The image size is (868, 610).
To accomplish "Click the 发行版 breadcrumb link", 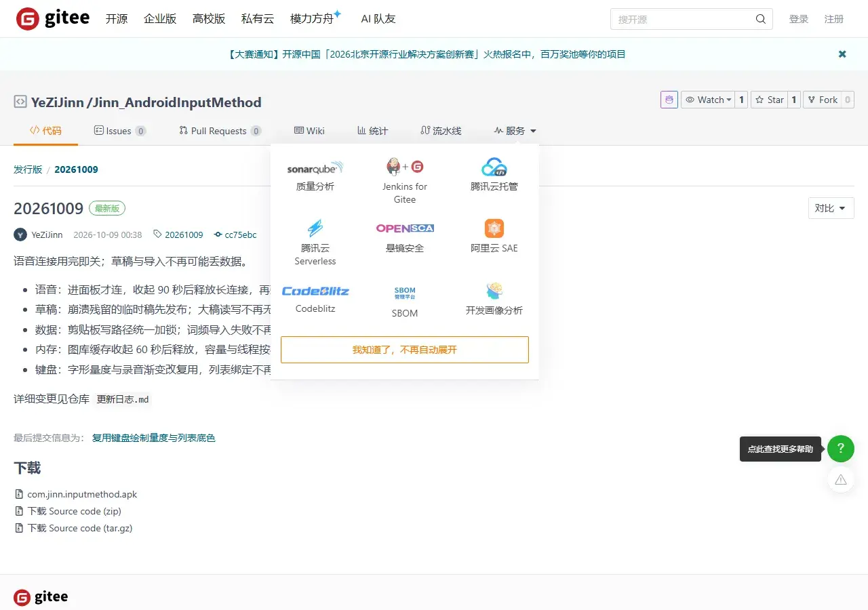I will (x=28, y=169).
